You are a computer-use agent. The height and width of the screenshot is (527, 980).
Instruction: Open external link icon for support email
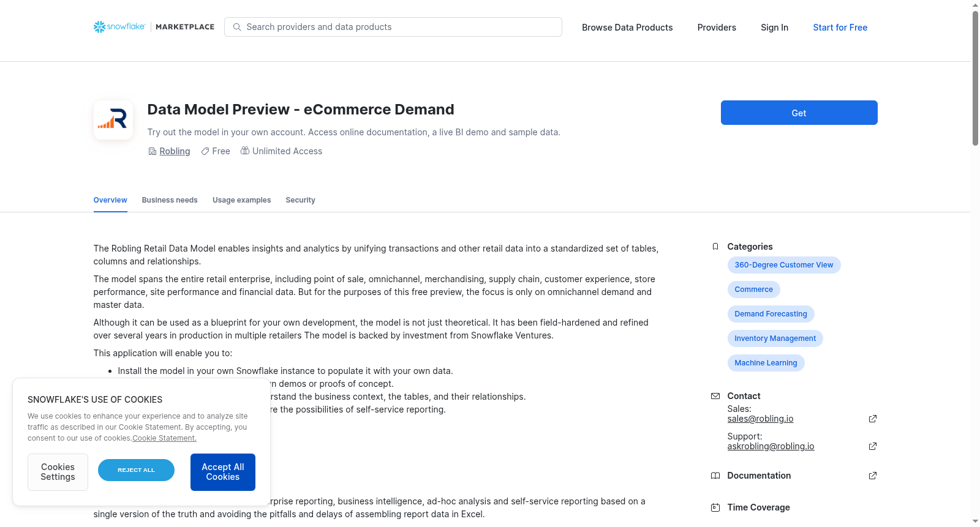873,446
